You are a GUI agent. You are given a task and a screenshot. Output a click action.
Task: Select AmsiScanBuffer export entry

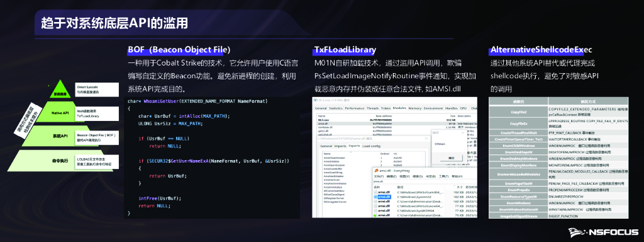[x=333, y=169]
